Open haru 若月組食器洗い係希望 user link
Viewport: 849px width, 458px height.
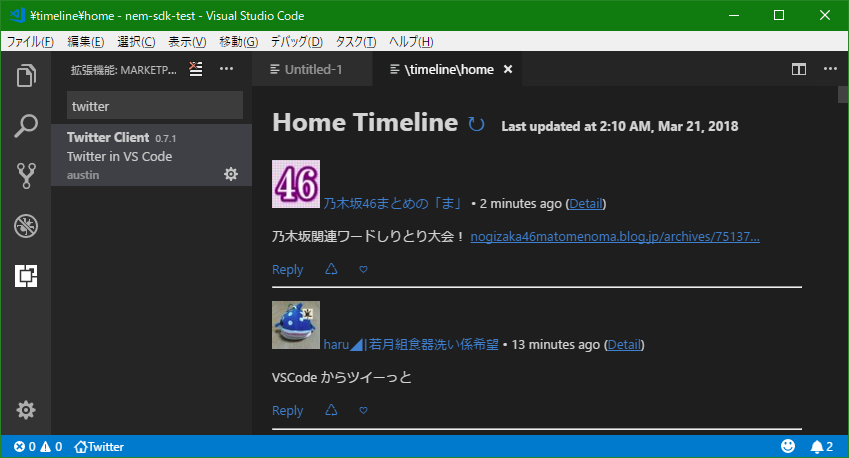coord(411,344)
